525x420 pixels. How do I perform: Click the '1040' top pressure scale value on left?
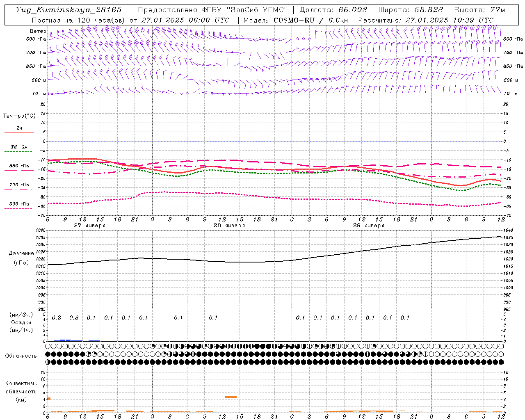(x=41, y=230)
